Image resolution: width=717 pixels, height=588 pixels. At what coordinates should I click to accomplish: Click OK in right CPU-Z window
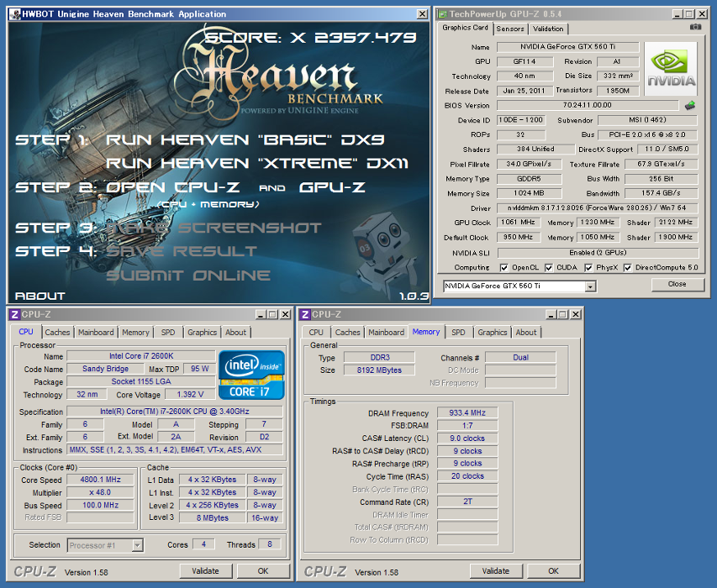553,571
